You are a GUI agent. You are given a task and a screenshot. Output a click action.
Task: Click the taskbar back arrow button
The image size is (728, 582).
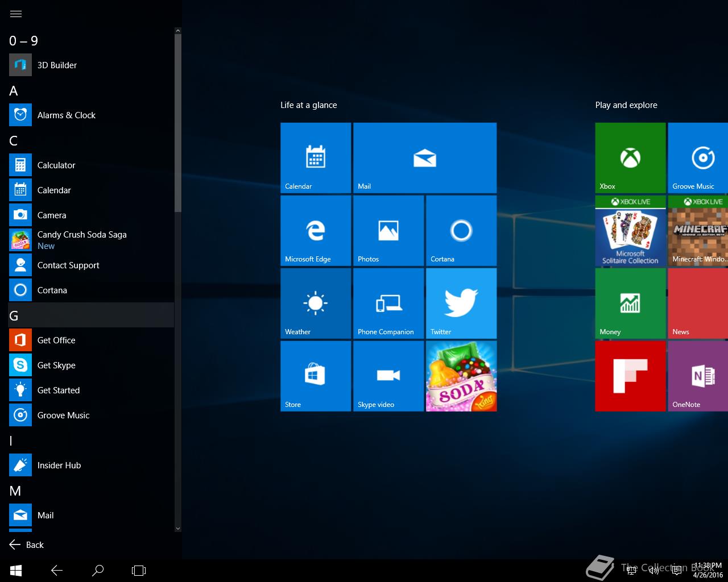click(x=57, y=571)
